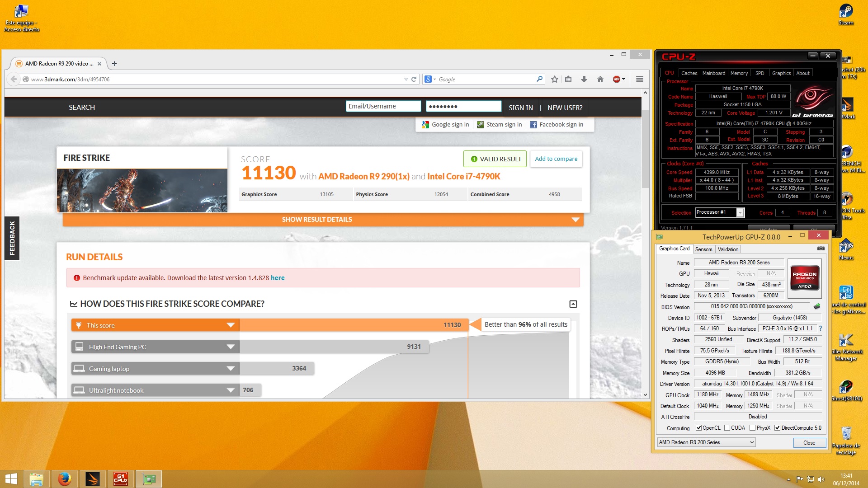Viewport: 868px width, 488px height.
Task: Click the Email/Username input field
Action: click(x=383, y=106)
